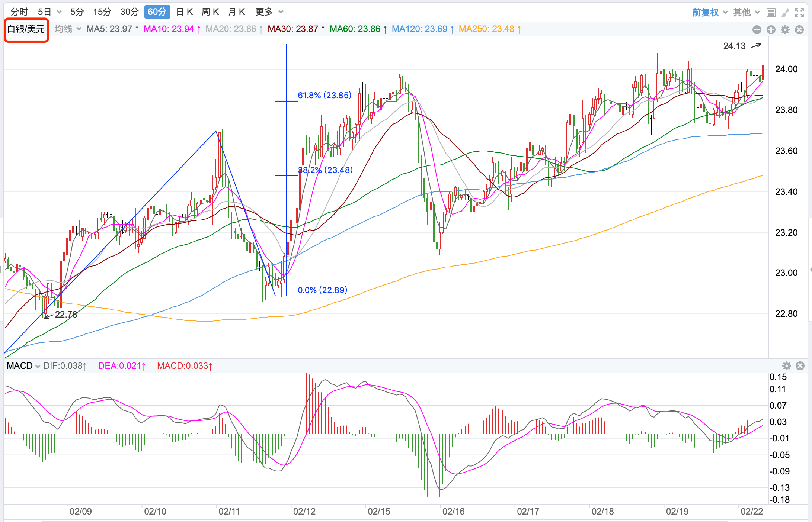812x522 pixels.
Task: Open MACD indicator settings gear
Action: 786,366
